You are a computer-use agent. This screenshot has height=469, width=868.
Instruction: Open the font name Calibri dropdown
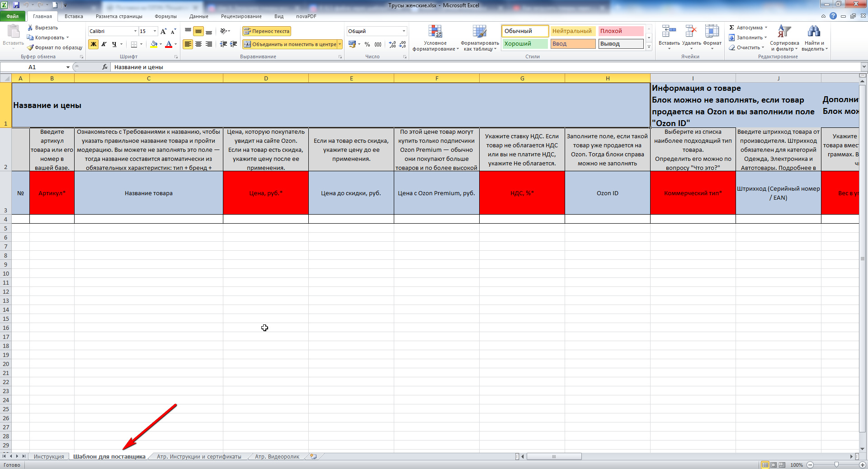(135, 31)
